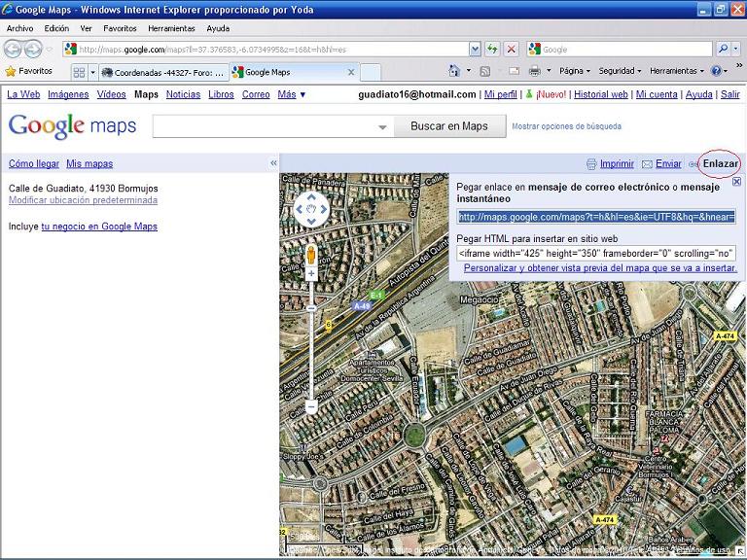Close the Google Maps tab
The height and width of the screenshot is (560, 747).
[351, 72]
